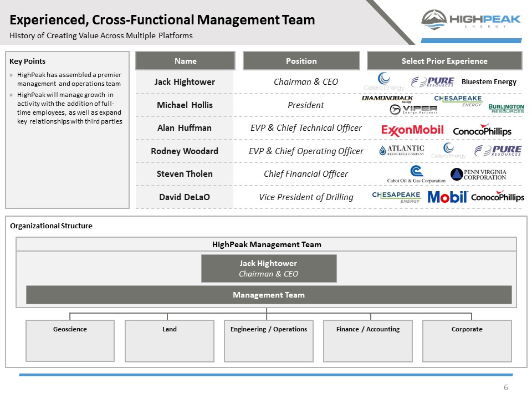Click the Engineering / Operations box

tap(268, 341)
